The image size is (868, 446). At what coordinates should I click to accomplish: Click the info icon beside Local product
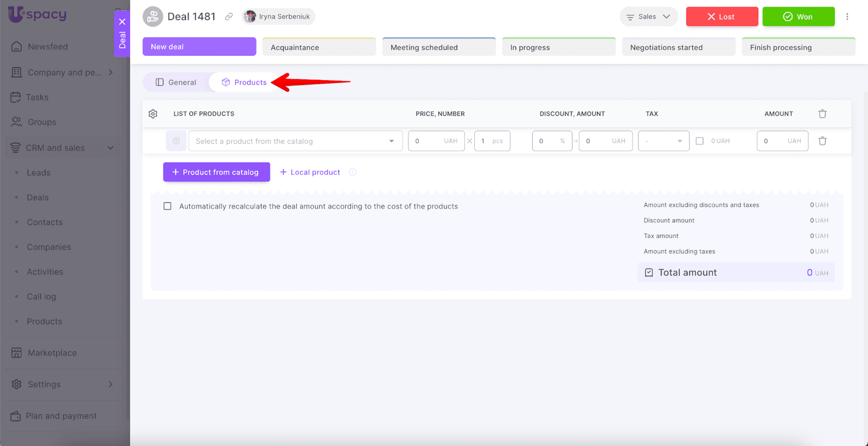click(353, 172)
